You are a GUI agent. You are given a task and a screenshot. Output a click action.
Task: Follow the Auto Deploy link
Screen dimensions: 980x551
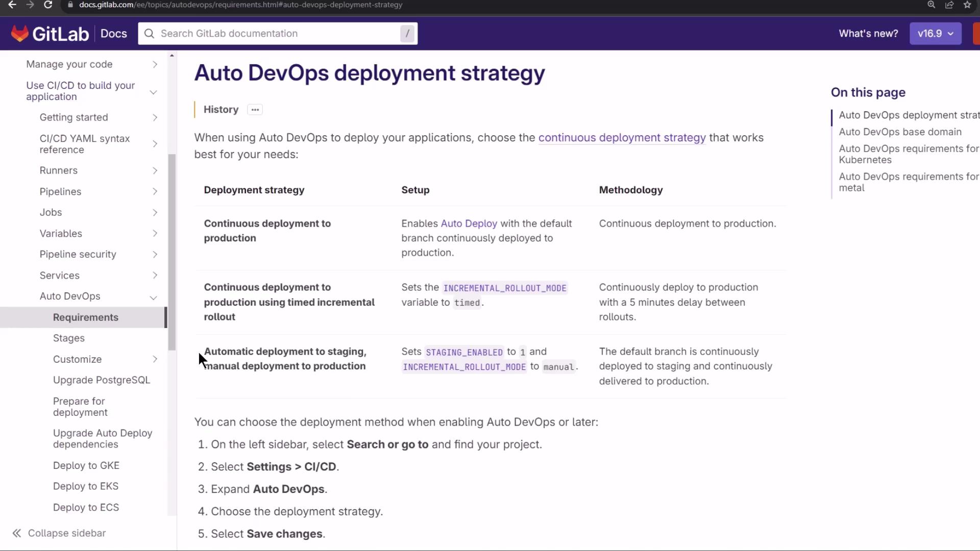point(469,223)
